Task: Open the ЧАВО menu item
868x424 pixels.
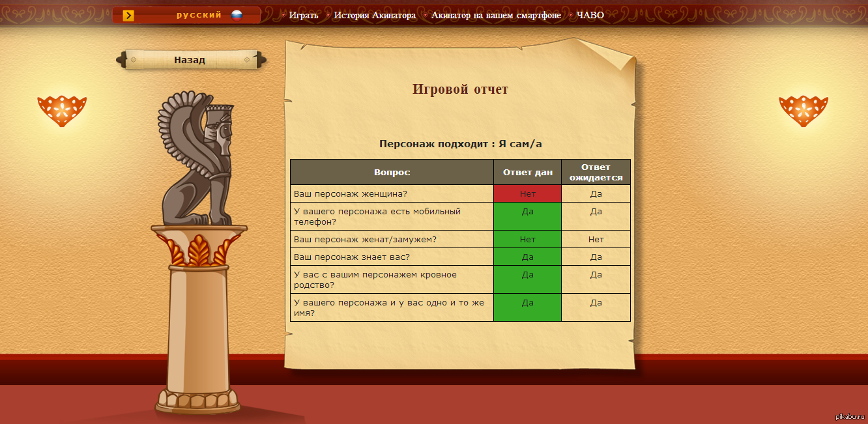Action: click(x=590, y=15)
